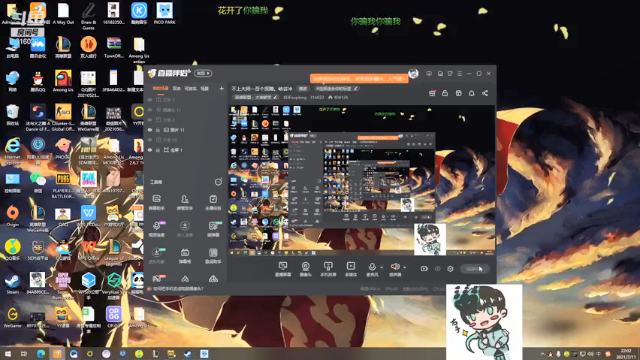Select the 全屏 1 source row
The width and height of the screenshot is (640, 360).
(x=185, y=150)
